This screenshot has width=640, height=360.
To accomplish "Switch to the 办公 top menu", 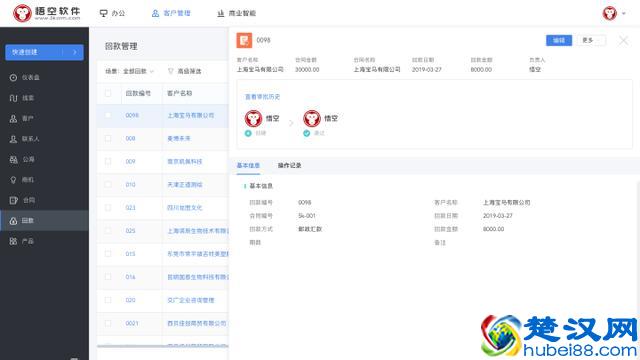I will 113,13.
